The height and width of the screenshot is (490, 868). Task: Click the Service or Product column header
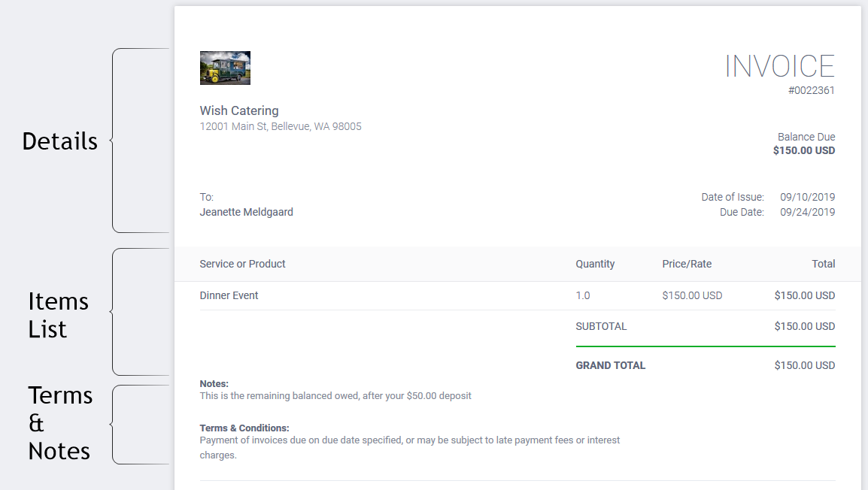[x=242, y=264]
